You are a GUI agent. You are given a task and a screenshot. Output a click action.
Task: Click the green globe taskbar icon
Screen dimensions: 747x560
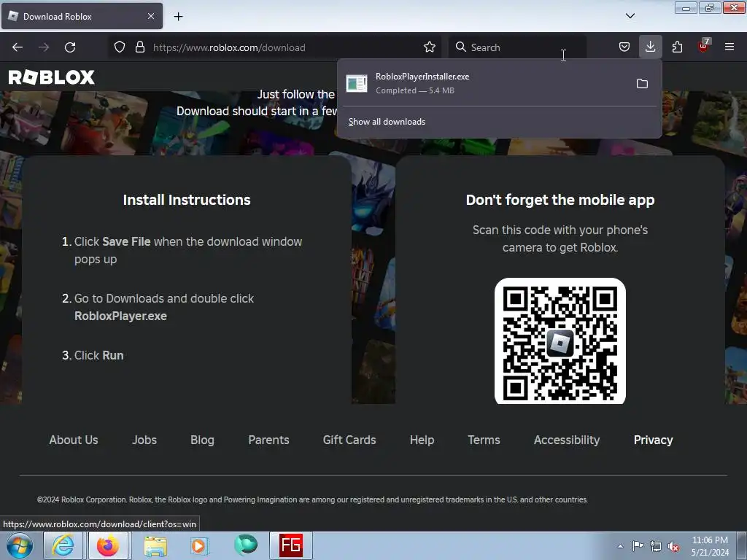(x=246, y=545)
